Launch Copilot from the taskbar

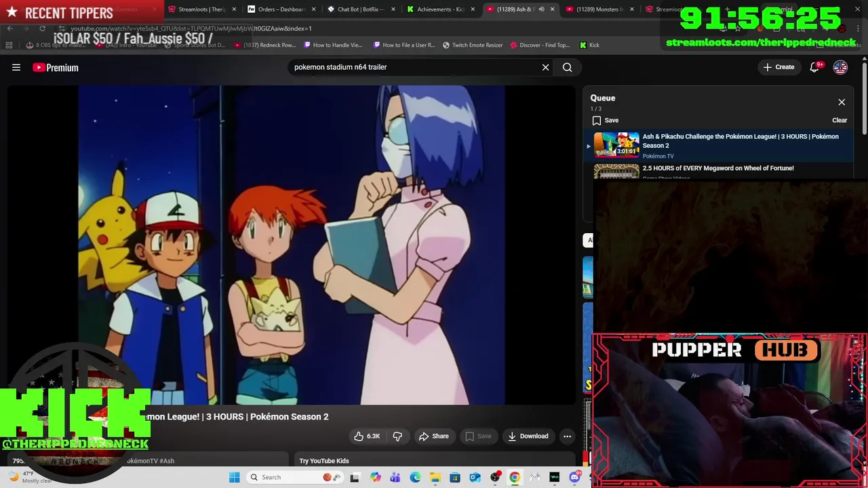[376, 477]
